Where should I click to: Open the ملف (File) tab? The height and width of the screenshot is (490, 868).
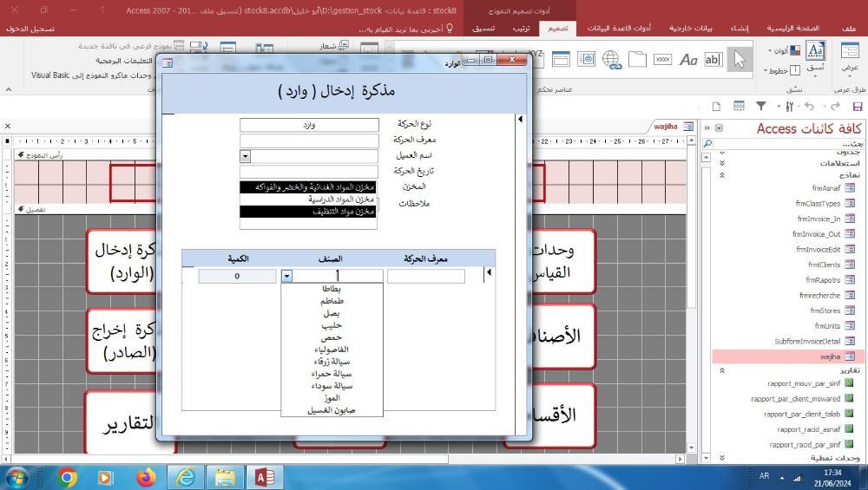click(849, 29)
